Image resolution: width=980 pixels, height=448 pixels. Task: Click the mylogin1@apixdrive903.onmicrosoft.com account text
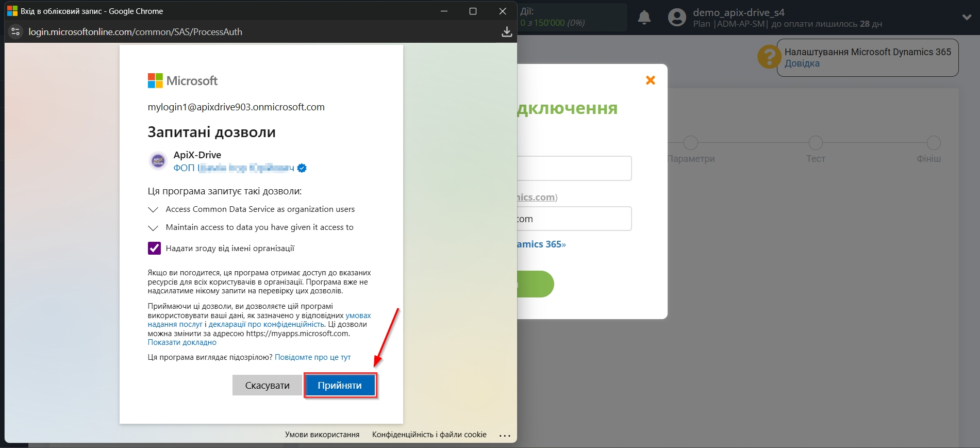[236, 107]
